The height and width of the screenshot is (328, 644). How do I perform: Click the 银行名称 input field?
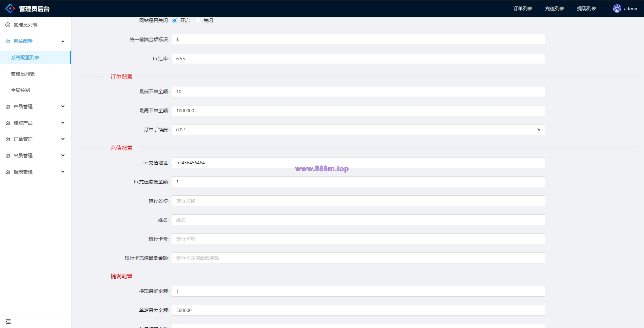point(358,201)
